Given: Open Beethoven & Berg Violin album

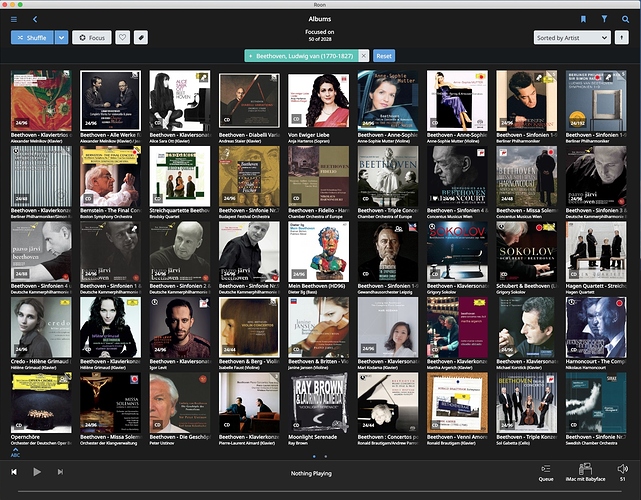Looking at the screenshot, I should pyautogui.click(x=249, y=327).
